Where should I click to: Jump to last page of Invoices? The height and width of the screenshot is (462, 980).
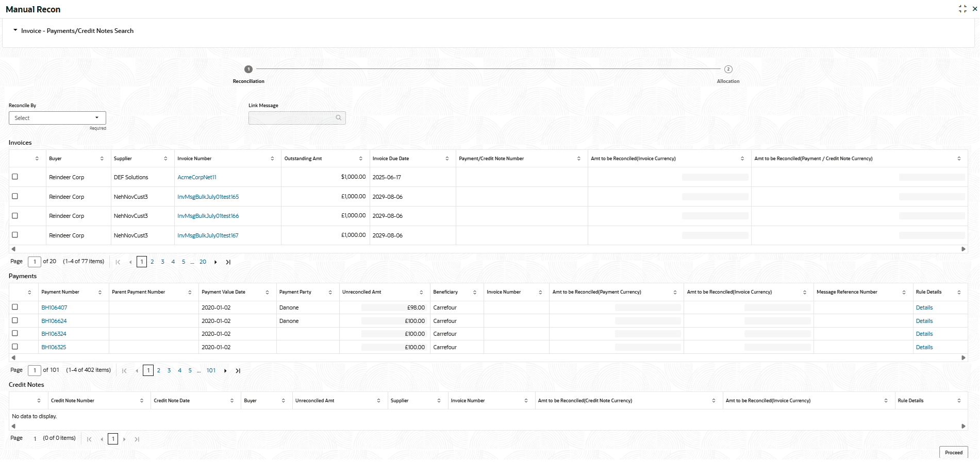[x=228, y=262]
